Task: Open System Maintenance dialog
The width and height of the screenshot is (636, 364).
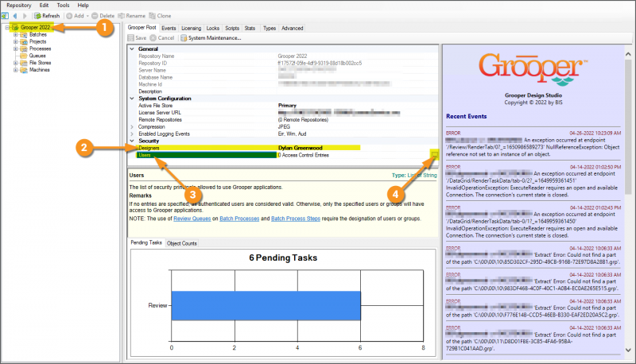Action: pos(211,38)
